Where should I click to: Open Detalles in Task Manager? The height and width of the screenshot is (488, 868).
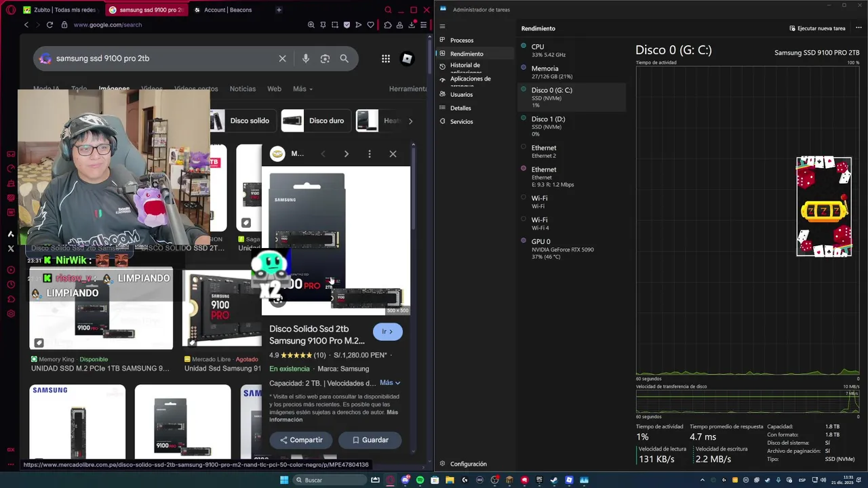pyautogui.click(x=475, y=108)
